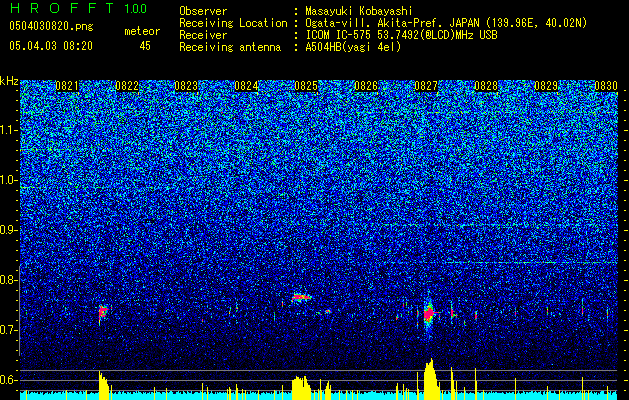Click the 0825 time marker
The height and width of the screenshot is (400, 629).
pyautogui.click(x=306, y=86)
